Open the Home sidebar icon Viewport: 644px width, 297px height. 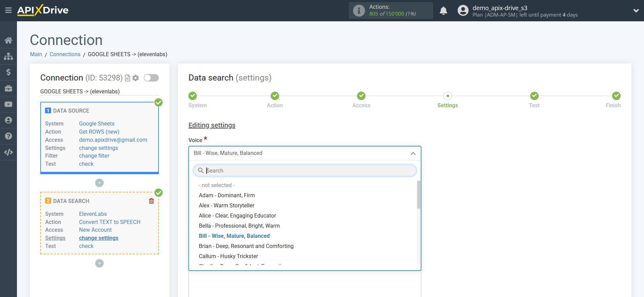coord(8,40)
